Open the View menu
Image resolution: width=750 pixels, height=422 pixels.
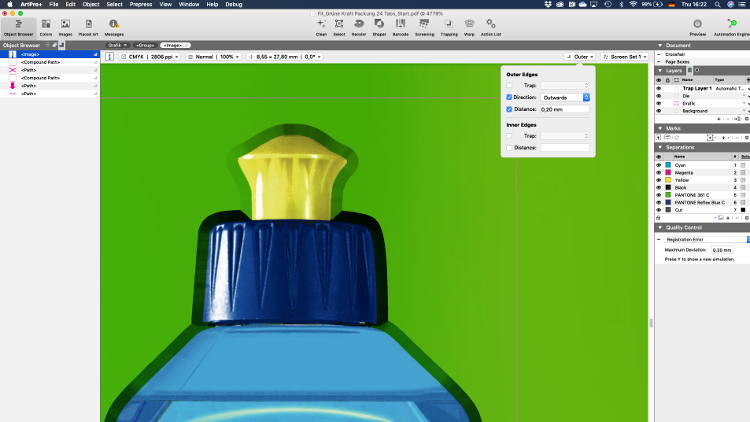165,4
